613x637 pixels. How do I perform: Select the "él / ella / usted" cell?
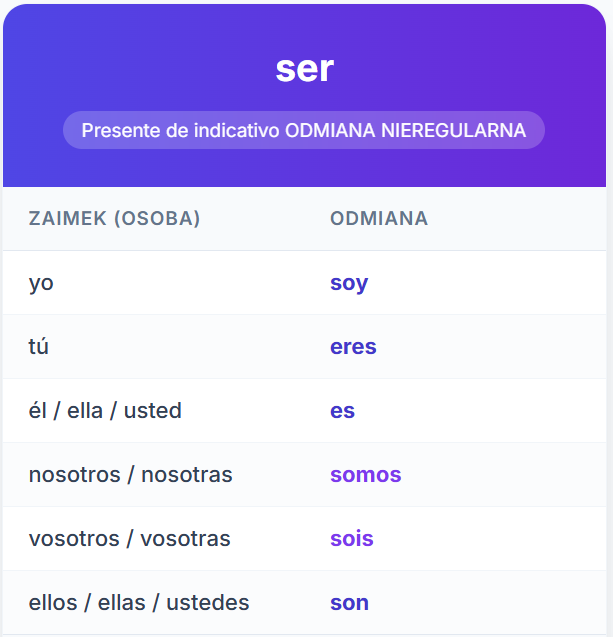coord(105,410)
